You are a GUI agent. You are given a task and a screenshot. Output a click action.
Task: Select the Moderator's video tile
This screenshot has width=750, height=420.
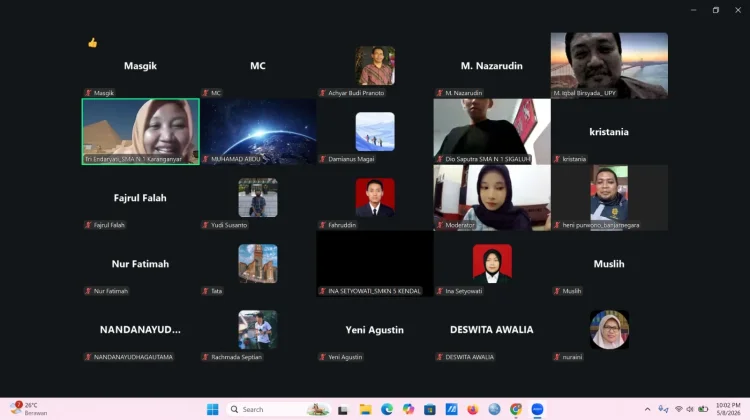(x=492, y=198)
